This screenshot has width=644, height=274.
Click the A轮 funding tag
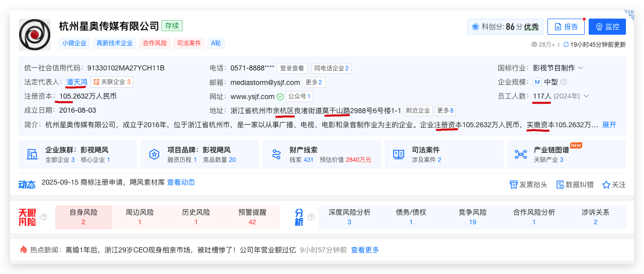click(x=216, y=43)
